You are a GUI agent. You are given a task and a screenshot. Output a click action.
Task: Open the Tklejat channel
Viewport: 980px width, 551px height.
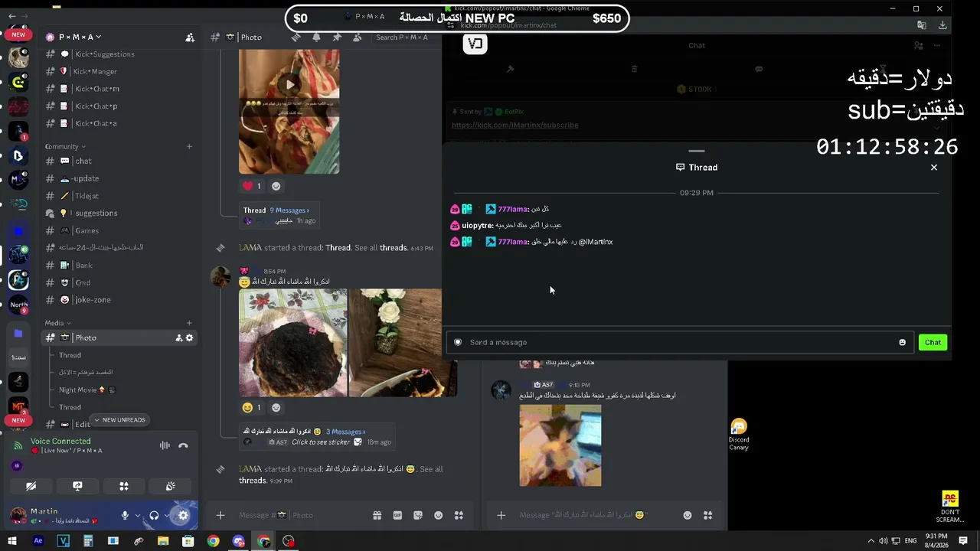pyautogui.click(x=119, y=196)
